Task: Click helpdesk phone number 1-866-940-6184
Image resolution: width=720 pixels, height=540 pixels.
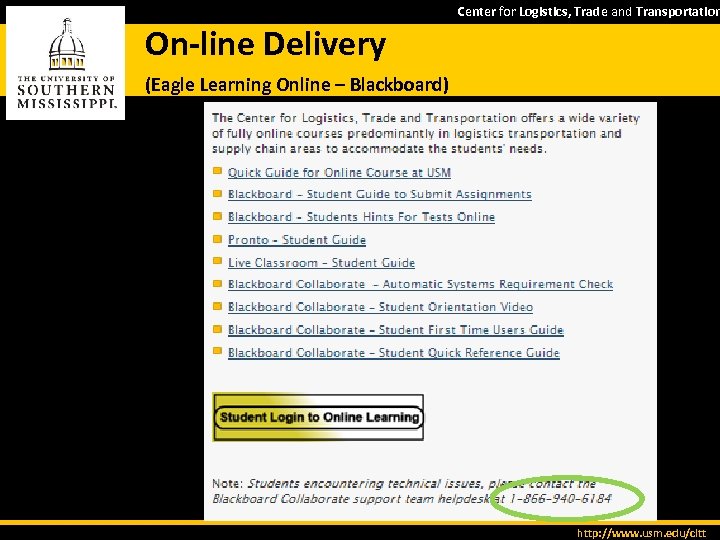Action: click(561, 499)
